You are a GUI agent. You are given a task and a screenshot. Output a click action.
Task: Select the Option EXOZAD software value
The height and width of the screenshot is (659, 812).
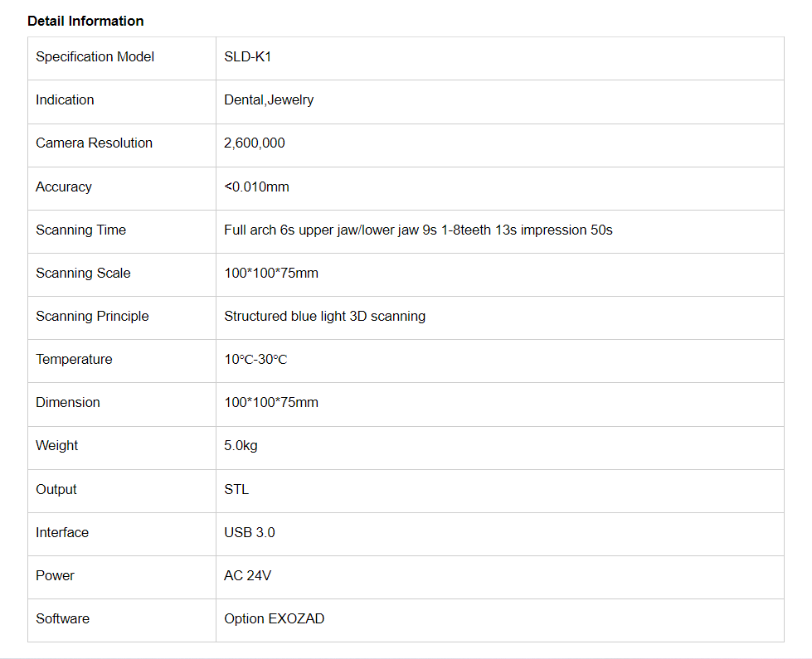(274, 619)
